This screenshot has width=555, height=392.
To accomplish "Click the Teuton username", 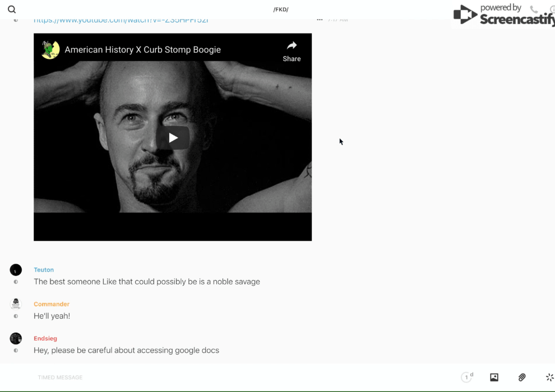I will click(x=44, y=270).
